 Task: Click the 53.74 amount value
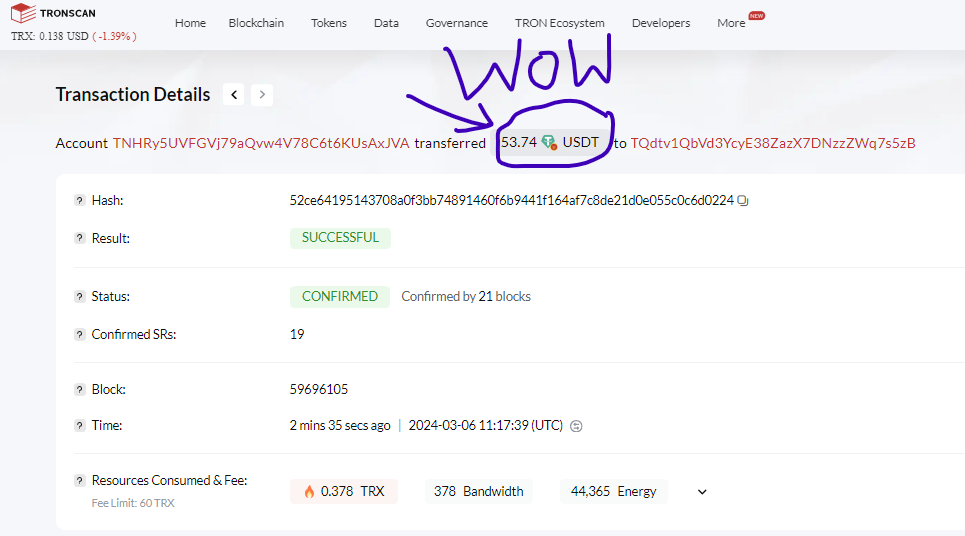(x=519, y=142)
